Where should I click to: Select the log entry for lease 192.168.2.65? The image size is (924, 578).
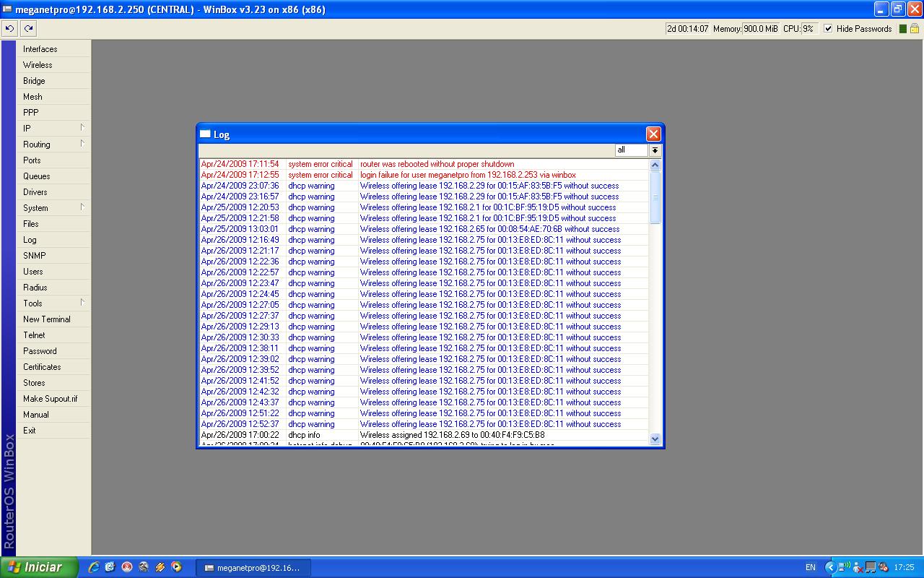pyautogui.click(x=424, y=229)
